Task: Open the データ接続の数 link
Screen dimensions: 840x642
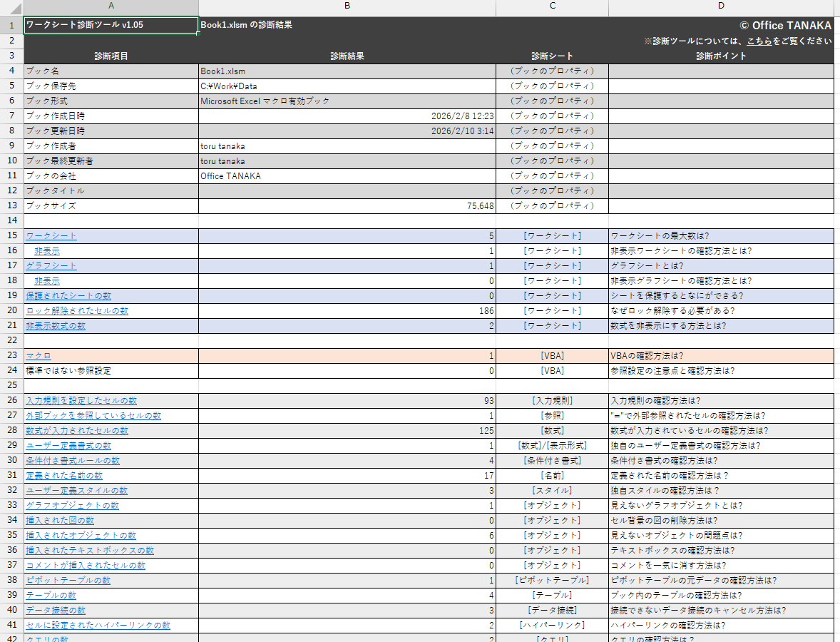Action: click(x=55, y=610)
